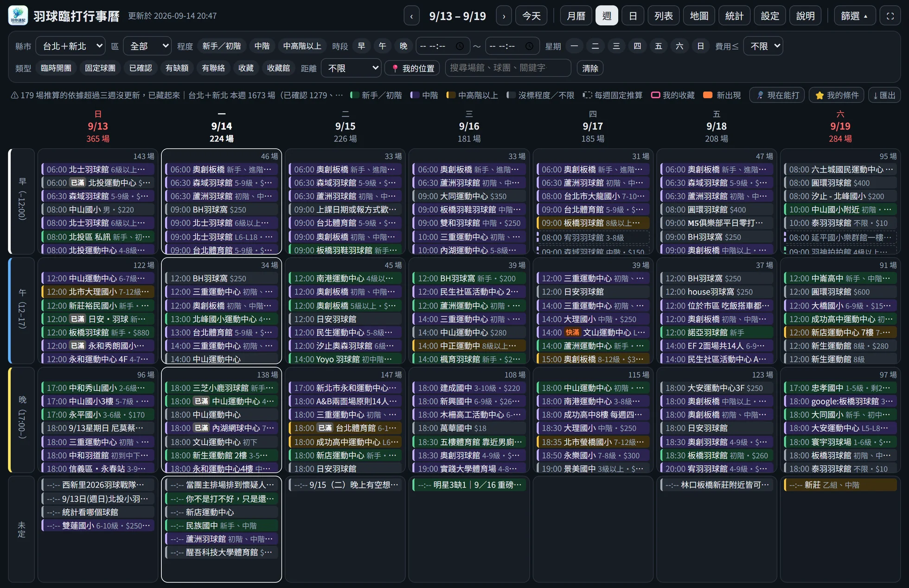This screenshot has width=909, height=588.
Task: Collapse the 篩選 filter panel
Action: click(x=855, y=16)
